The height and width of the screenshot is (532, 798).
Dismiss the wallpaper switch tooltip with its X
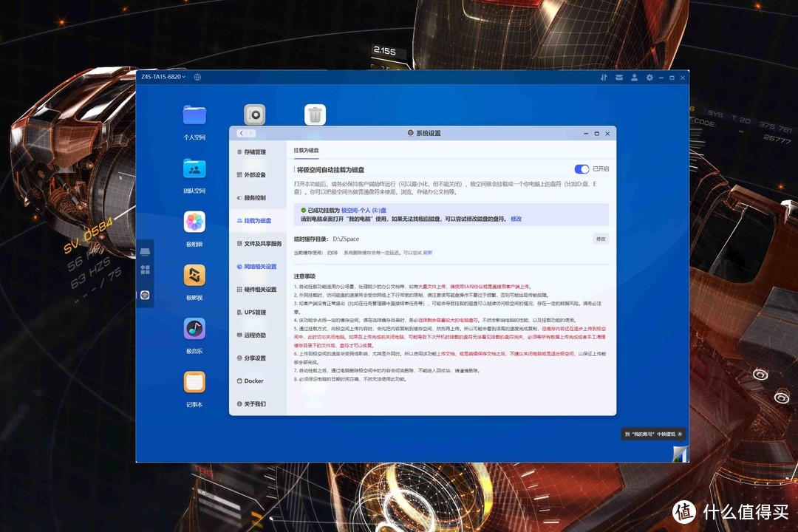(680, 434)
